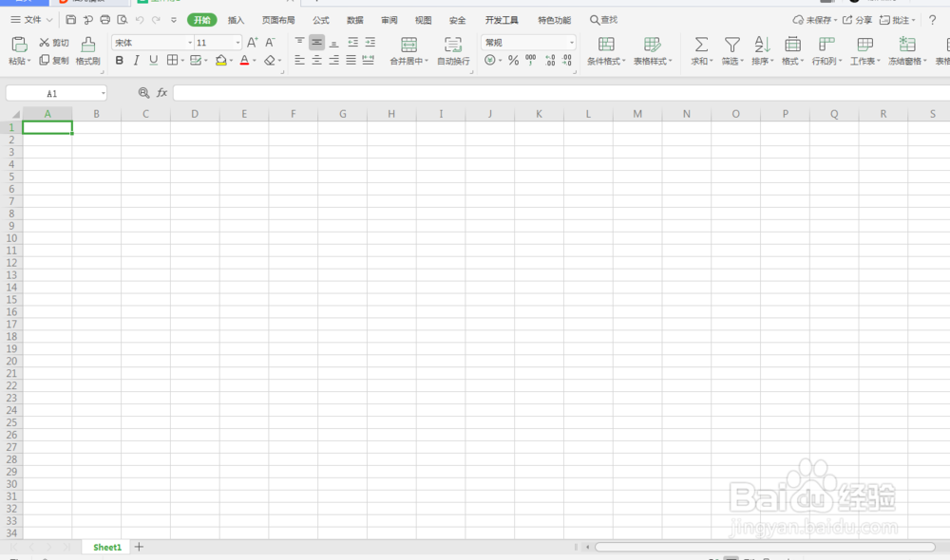
Task: Click the eraser clear-format icon
Action: [270, 60]
